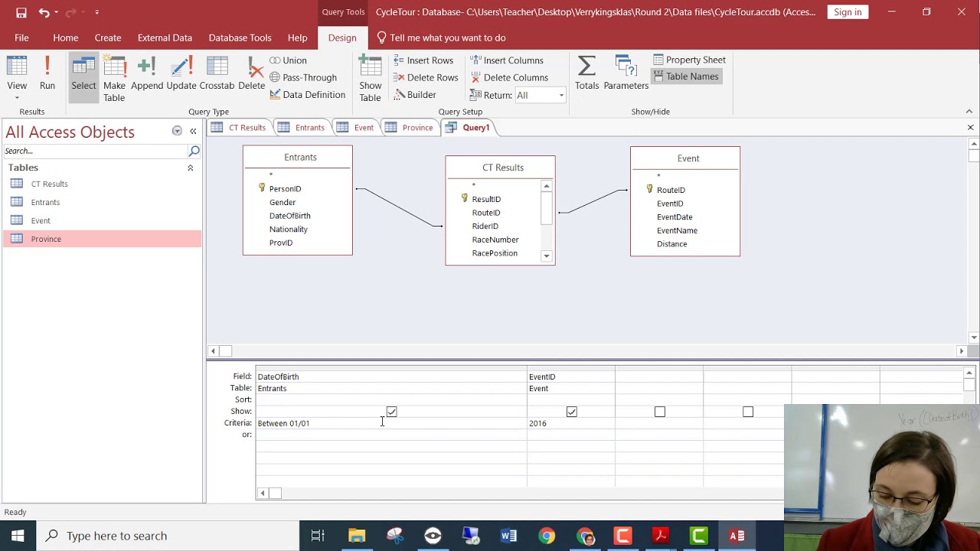This screenshot has height=551, width=980.
Task: Choose the Delete query type
Action: pyautogui.click(x=251, y=73)
